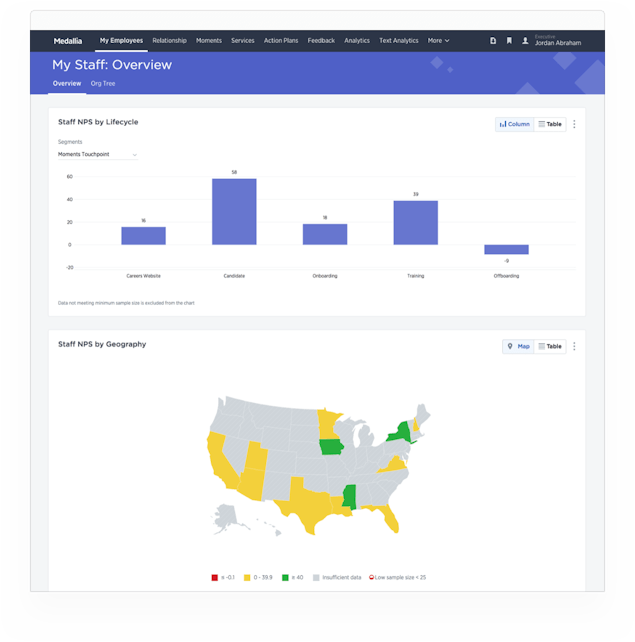Click the yellow 0 - 39.9 legend swatch
Viewport: 635px width, 642px height.
[x=247, y=577]
